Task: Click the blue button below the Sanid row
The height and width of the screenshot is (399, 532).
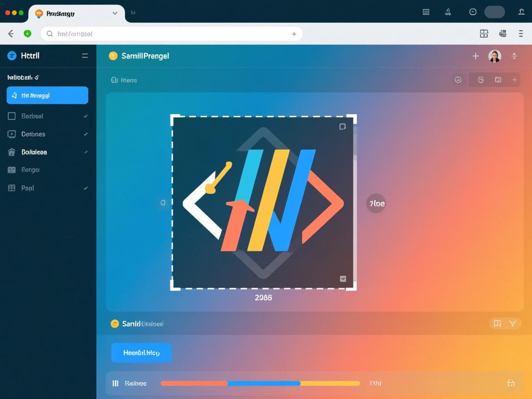Action: [141, 353]
